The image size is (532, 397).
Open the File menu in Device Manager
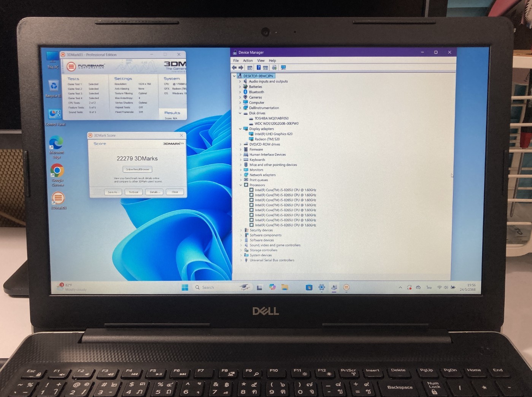tap(236, 61)
